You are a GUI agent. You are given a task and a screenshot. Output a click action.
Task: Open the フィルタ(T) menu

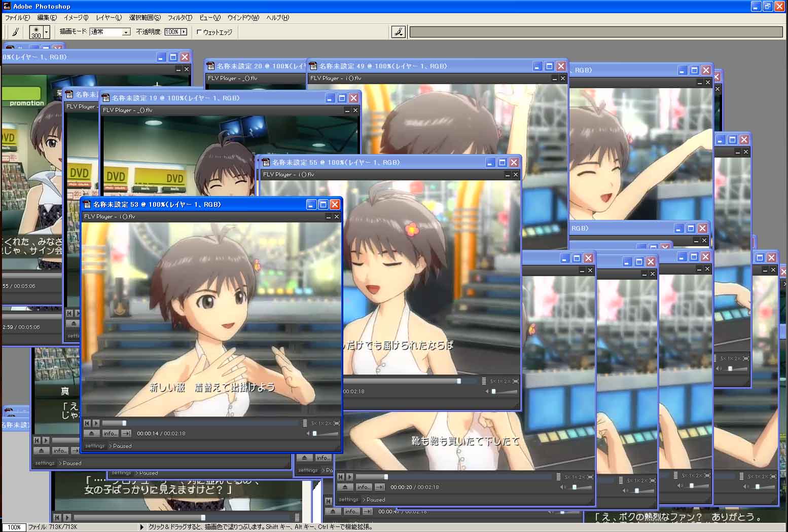(x=180, y=18)
